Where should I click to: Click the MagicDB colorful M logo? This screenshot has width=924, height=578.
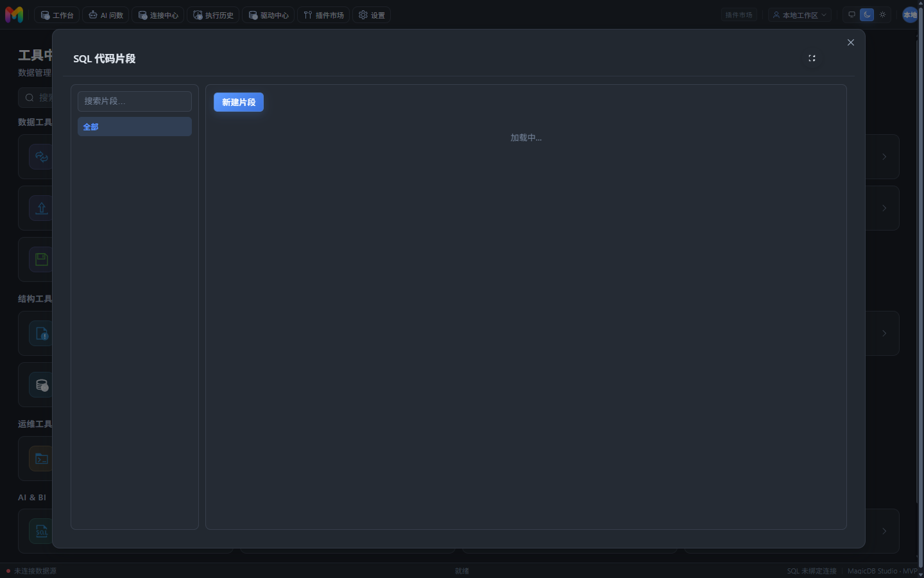pos(14,14)
